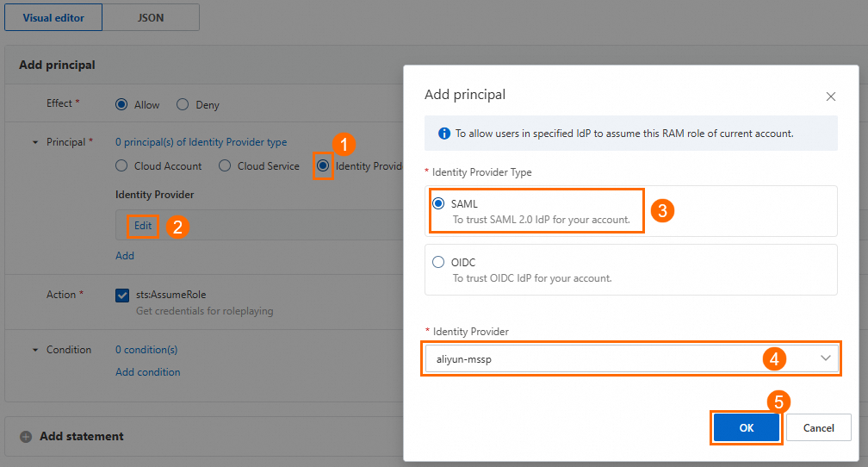Select the OIDC identity provider type
Image resolution: width=868 pixels, height=467 pixels.
(439, 262)
